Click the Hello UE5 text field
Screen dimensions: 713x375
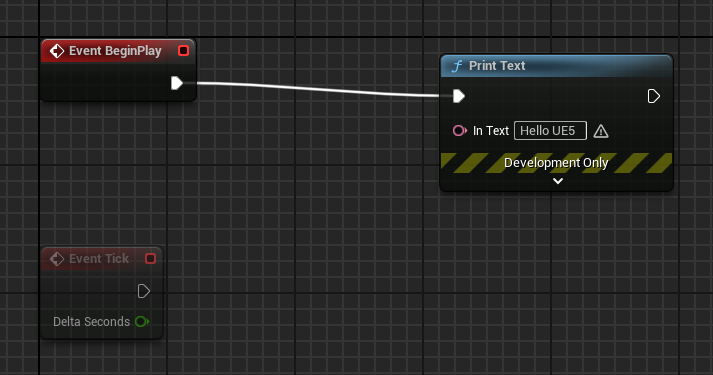point(550,131)
